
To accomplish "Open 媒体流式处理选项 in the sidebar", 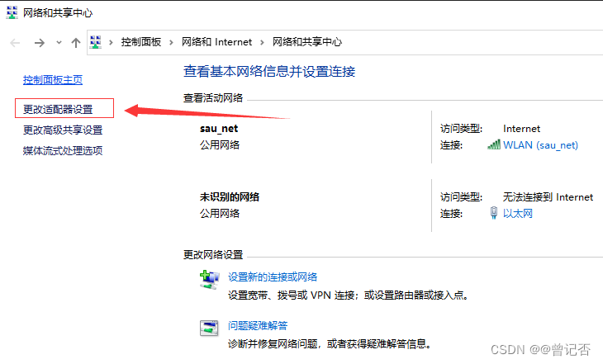I will coord(63,151).
